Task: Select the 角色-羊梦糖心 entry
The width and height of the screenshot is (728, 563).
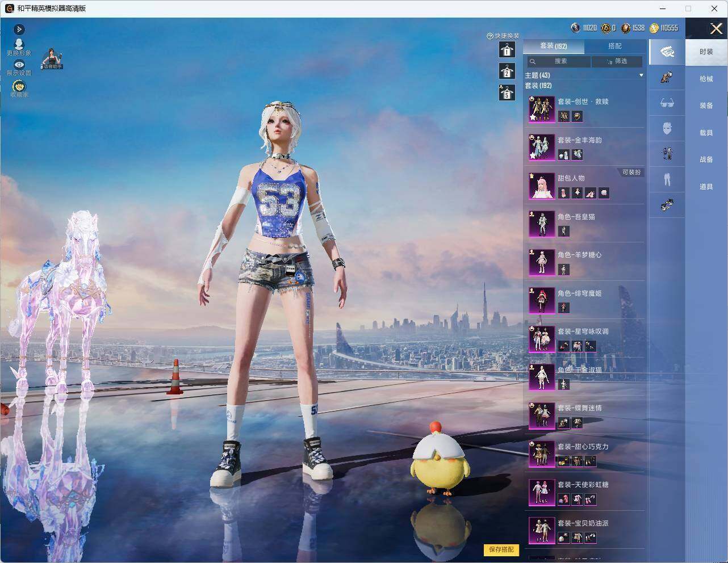Action: tap(584, 262)
